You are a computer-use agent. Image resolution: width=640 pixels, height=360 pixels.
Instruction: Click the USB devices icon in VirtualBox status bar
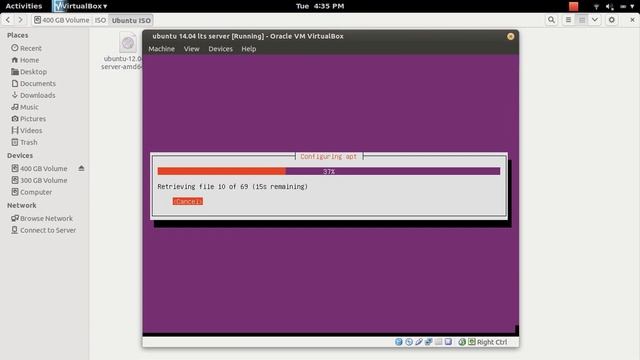pos(419,342)
